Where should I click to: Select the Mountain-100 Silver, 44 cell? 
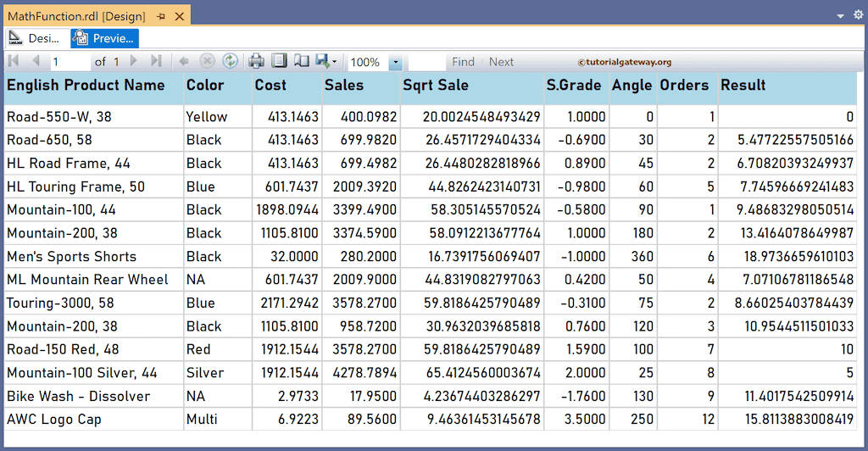[93, 372]
